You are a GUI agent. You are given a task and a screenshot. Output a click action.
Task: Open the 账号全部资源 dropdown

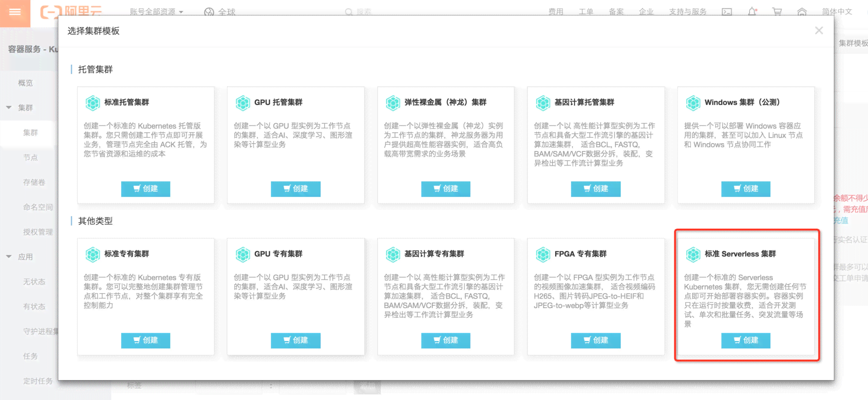point(156,12)
